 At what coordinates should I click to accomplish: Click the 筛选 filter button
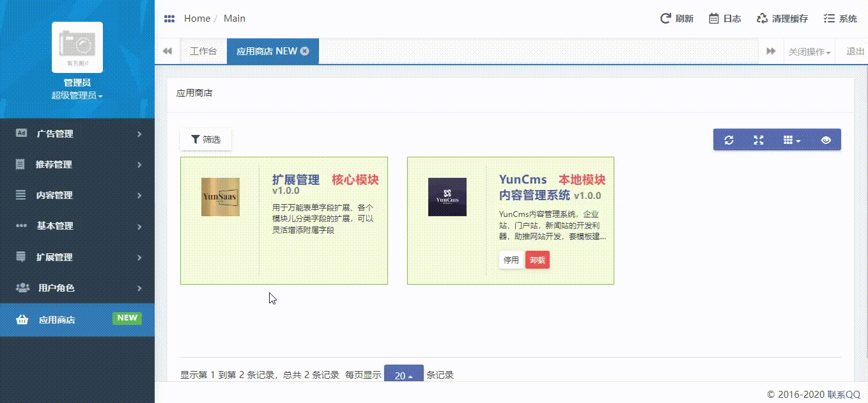click(x=206, y=139)
